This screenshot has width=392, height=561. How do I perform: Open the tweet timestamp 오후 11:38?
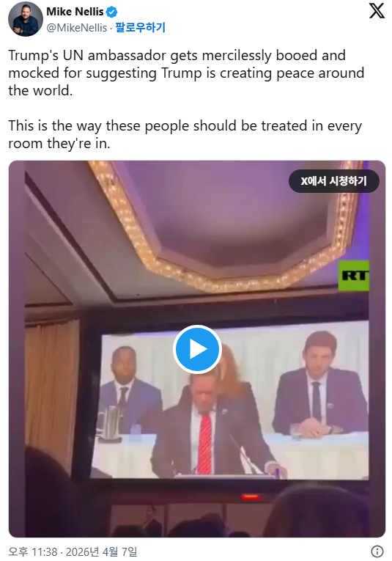pyautogui.click(x=32, y=551)
